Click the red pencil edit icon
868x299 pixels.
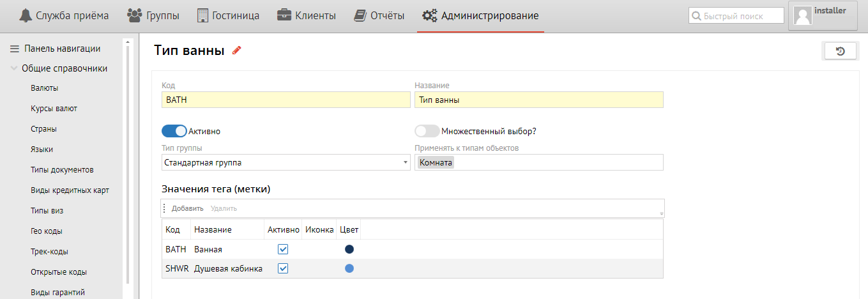pos(237,51)
